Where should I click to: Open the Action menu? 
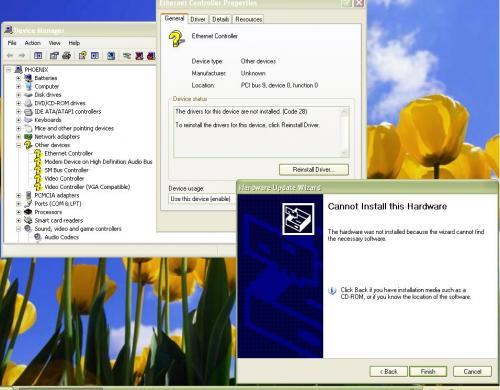point(32,43)
